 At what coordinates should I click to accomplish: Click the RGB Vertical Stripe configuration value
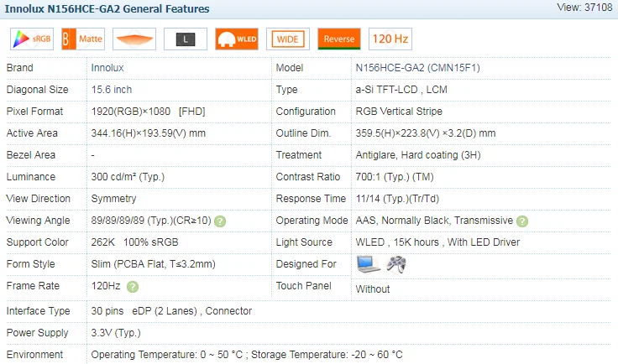click(x=399, y=112)
